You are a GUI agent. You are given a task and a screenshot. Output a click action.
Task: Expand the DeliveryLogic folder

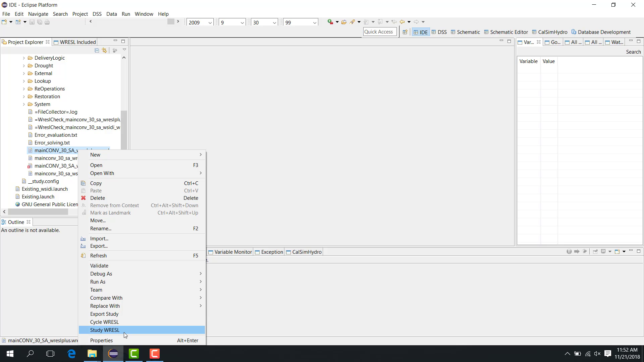[24, 58]
